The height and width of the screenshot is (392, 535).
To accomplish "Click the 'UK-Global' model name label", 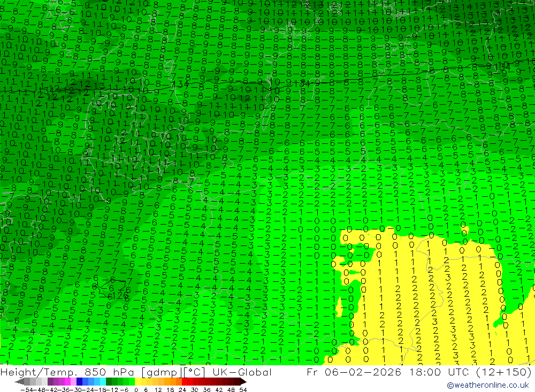I will click(242, 372).
